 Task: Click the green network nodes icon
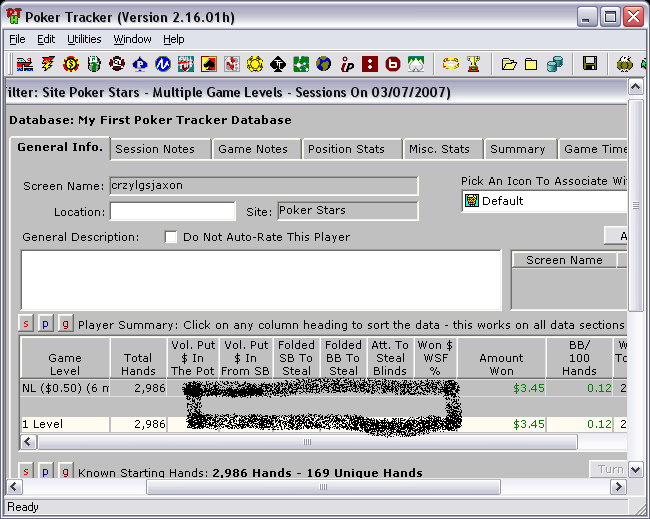coord(301,64)
